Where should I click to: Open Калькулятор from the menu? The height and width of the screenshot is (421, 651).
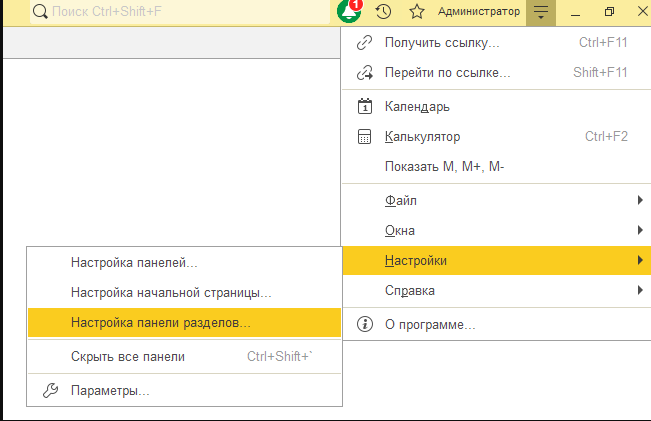point(497,137)
